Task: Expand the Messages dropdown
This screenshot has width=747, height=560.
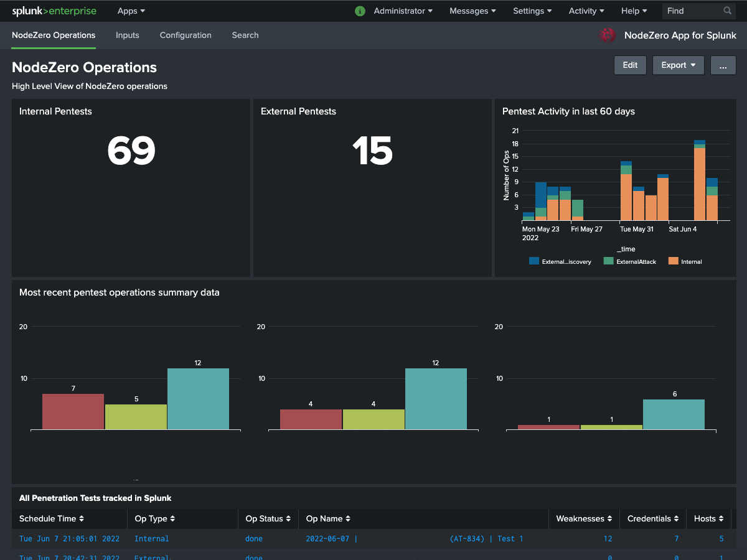Action: pos(472,11)
